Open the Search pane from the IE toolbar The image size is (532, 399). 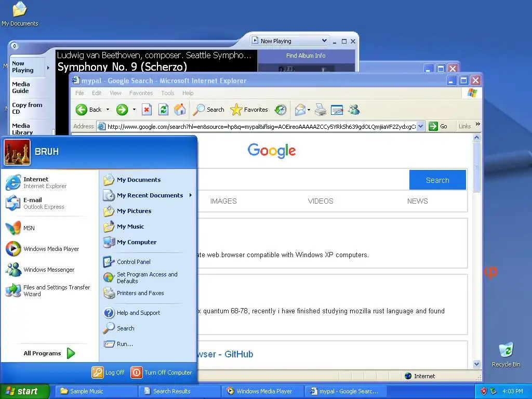[208, 110]
